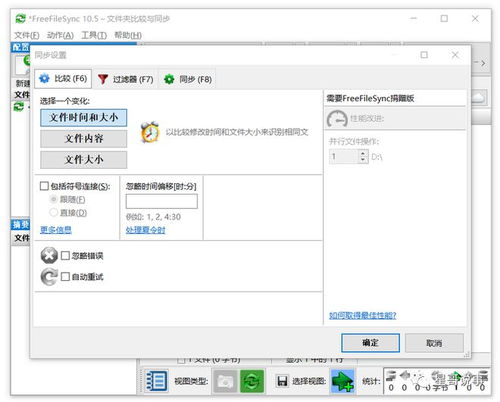The height and width of the screenshot is (402, 500).
Task: Click the 忽略时间偏移 input field
Action: 161,201
